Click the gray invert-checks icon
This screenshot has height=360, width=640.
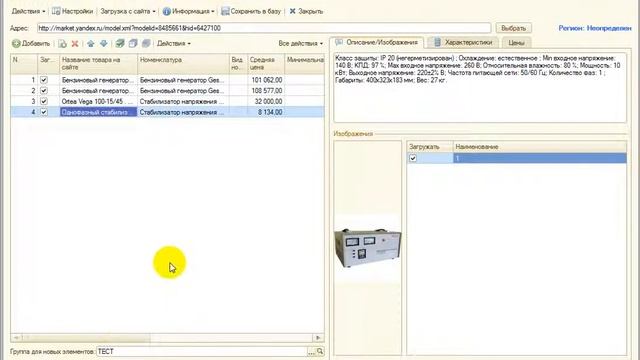146,43
